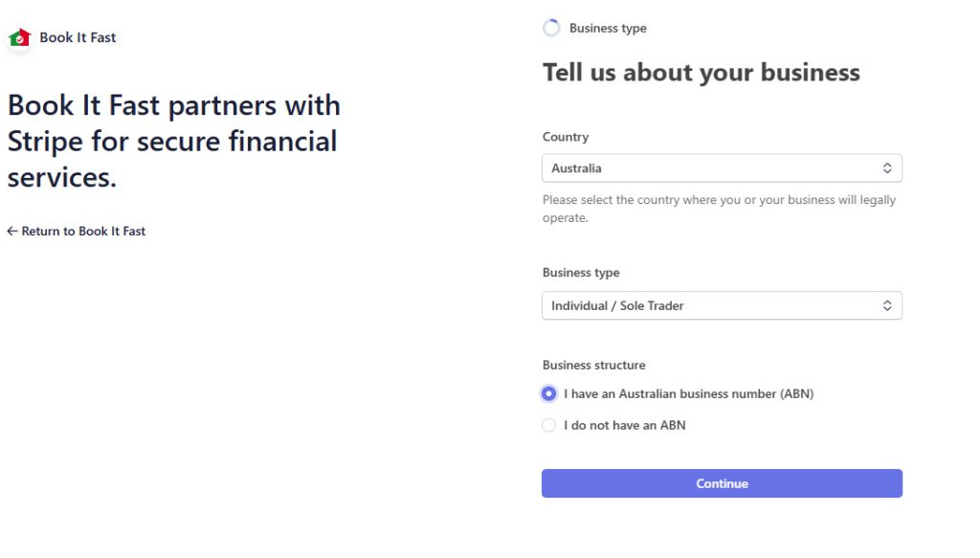980x558 pixels.
Task: Click chevron arrows on Individual / Sole Trader selector
Action: coord(887,306)
